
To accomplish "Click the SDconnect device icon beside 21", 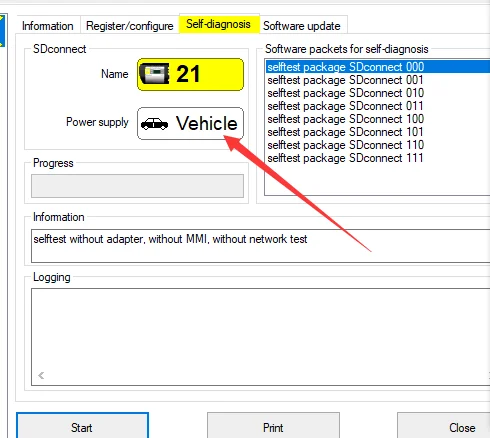I will tap(154, 74).
